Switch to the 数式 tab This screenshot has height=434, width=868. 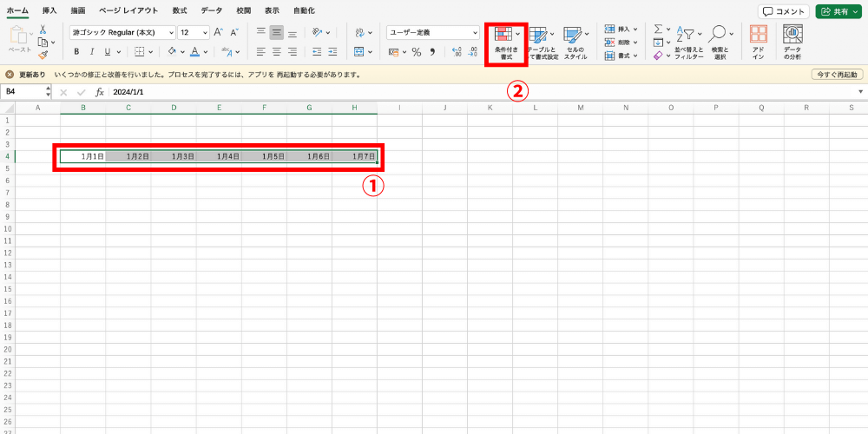coord(180,10)
